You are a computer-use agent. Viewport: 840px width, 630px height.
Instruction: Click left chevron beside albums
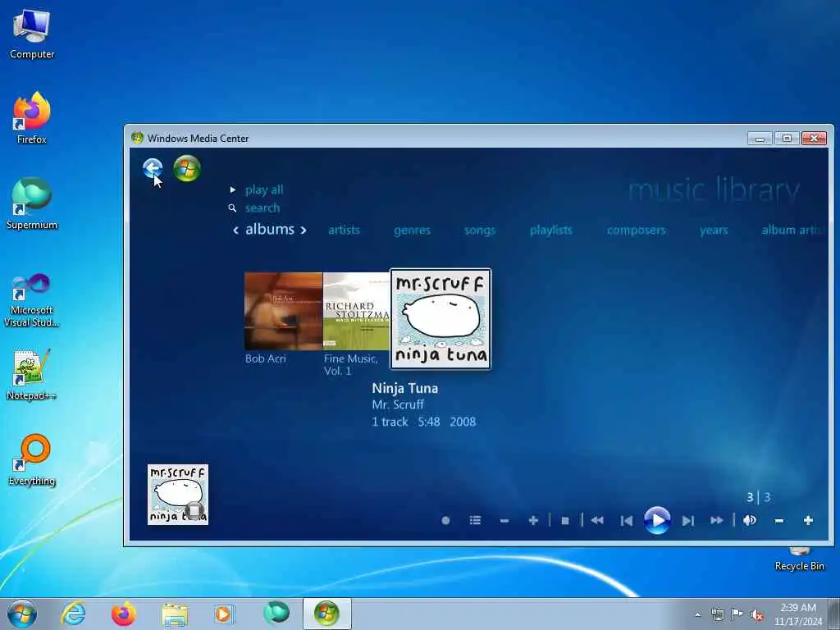pyautogui.click(x=235, y=231)
